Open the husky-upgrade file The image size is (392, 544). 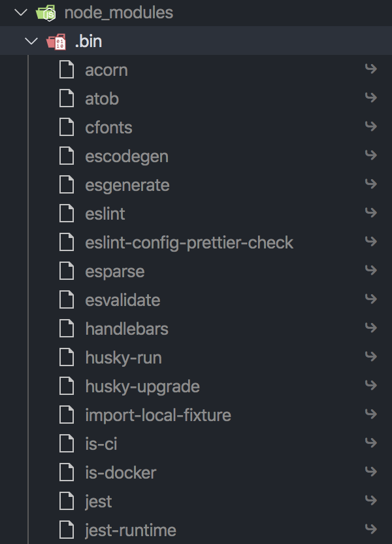click(196, 386)
